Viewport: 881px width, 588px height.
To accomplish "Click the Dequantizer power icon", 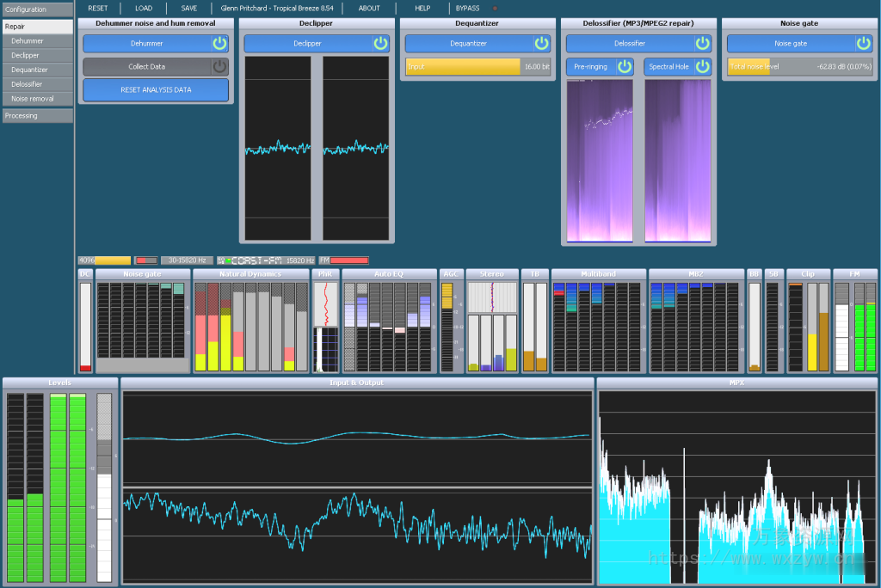I will (542, 43).
